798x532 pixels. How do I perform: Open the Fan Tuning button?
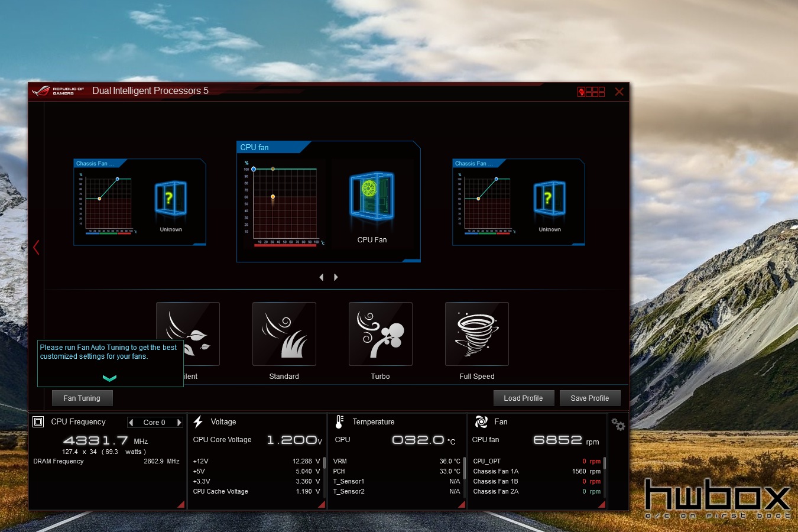click(x=82, y=398)
